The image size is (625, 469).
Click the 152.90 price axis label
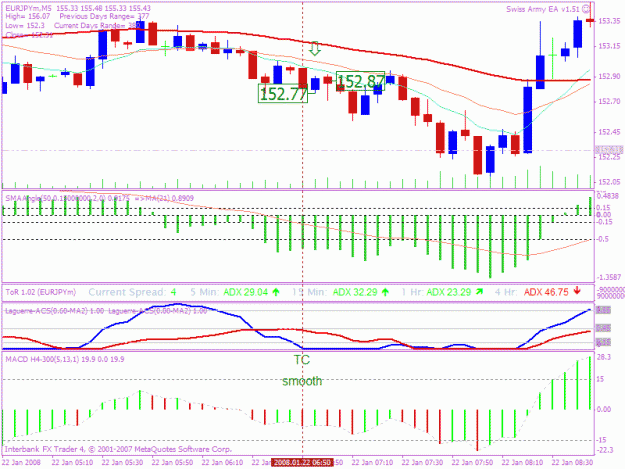(x=609, y=77)
